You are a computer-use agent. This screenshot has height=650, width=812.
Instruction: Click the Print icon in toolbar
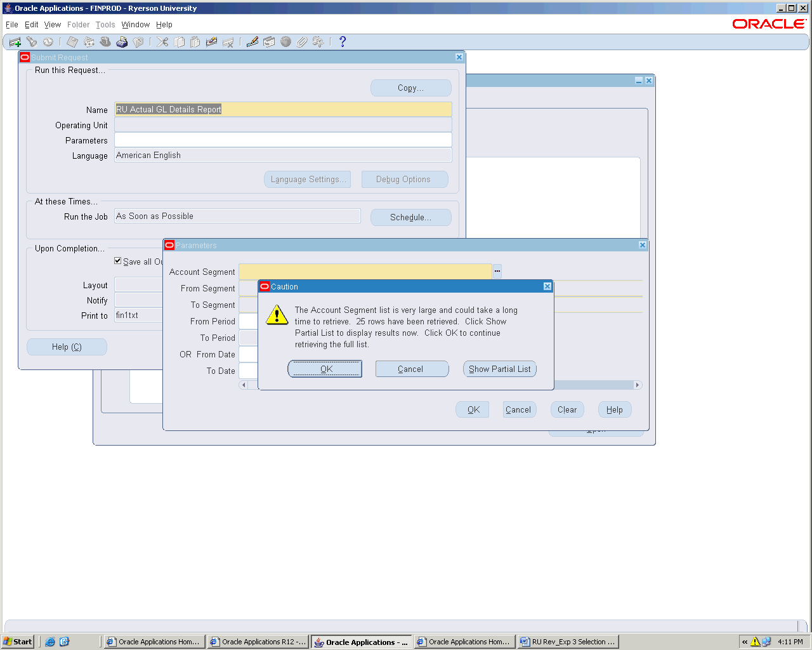pos(122,42)
